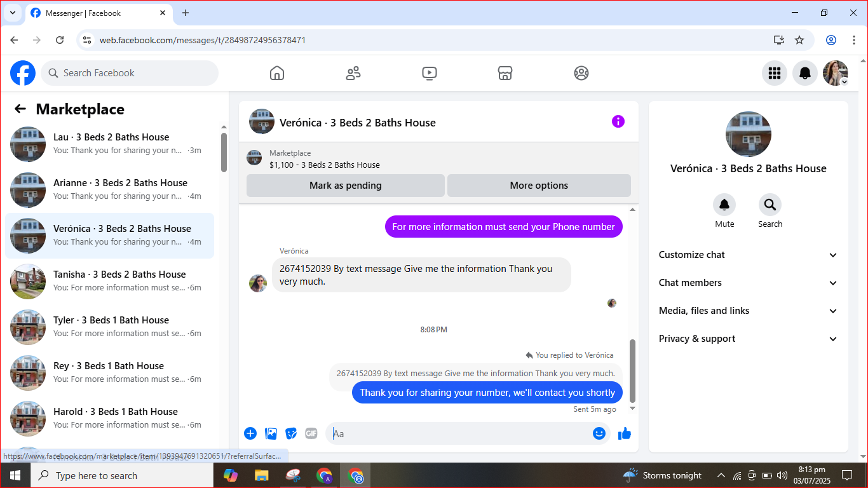Screen dimensions: 868x488
Task: Open the Chrome profile icon
Action: tap(831, 40)
